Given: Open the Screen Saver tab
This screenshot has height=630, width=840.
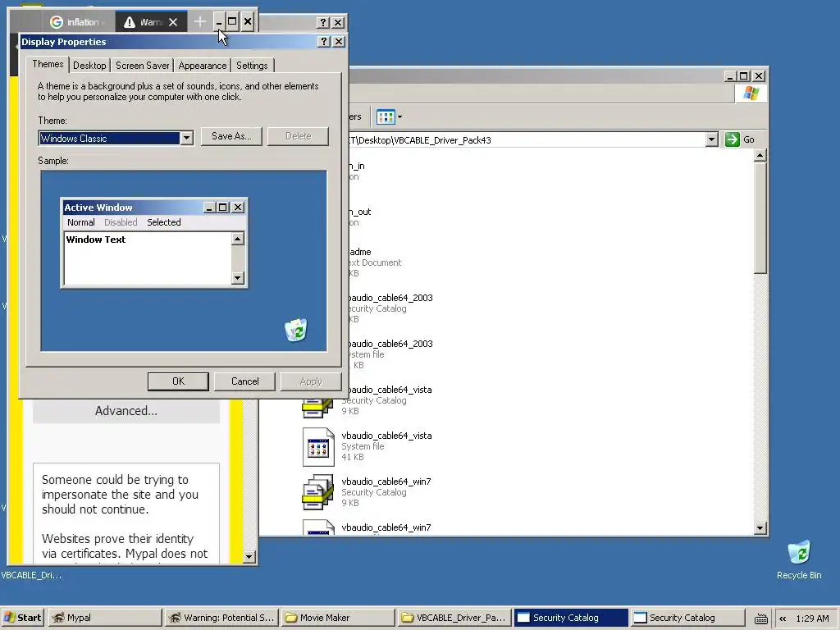Looking at the screenshot, I should click(142, 66).
